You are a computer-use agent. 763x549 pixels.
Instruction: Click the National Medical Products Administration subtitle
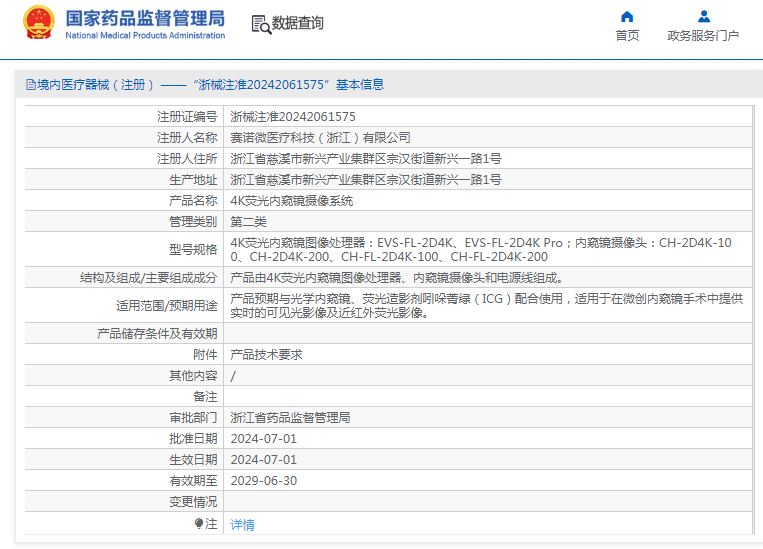click(145, 35)
